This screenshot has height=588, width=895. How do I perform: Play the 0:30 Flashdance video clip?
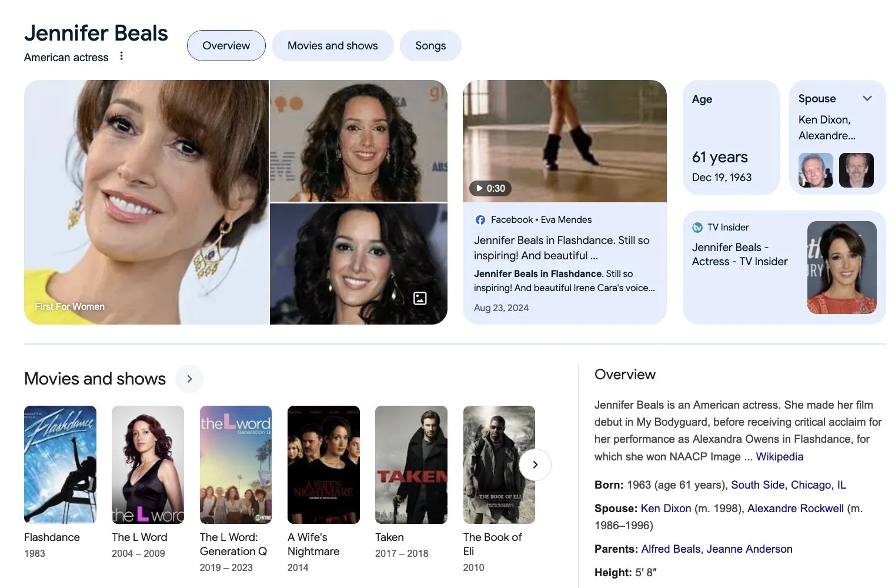pos(490,188)
